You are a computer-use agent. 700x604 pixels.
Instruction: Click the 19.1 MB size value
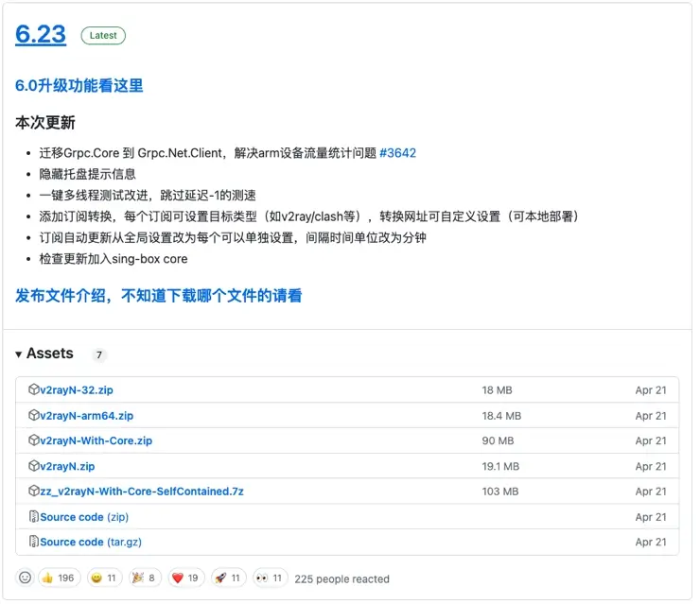tap(500, 467)
